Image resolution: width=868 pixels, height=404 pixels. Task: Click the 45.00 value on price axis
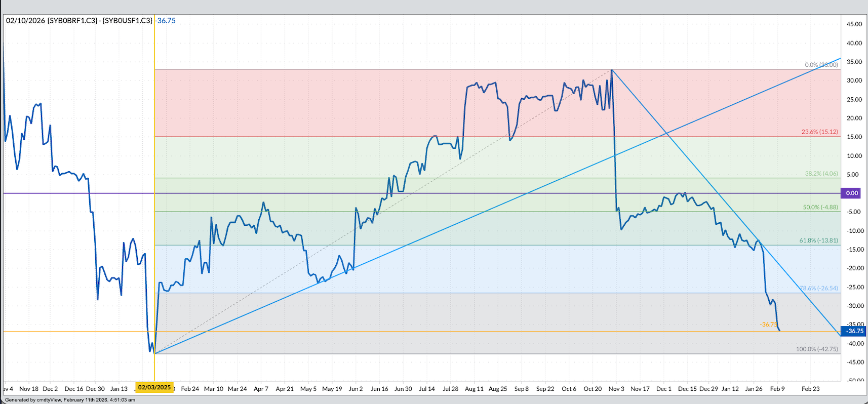tap(854, 24)
